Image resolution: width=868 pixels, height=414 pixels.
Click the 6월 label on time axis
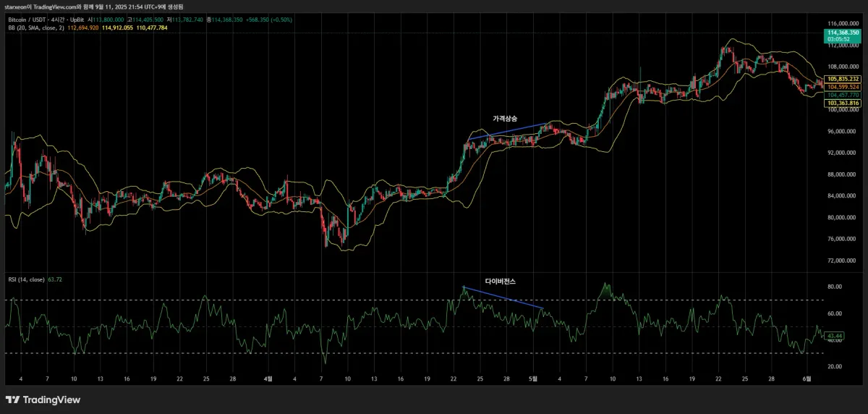pyautogui.click(x=807, y=378)
